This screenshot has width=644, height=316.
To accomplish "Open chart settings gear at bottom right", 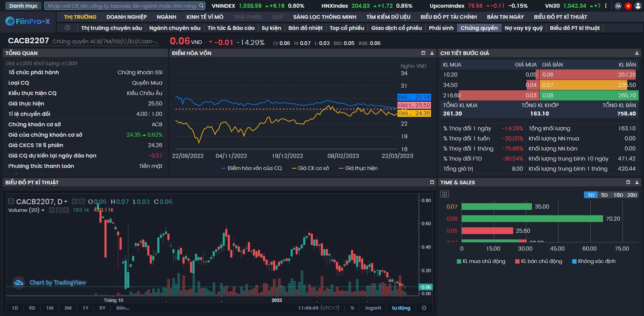I will [424, 308].
